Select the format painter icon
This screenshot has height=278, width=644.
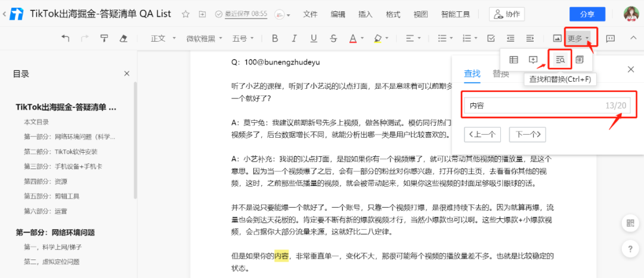click(x=104, y=38)
